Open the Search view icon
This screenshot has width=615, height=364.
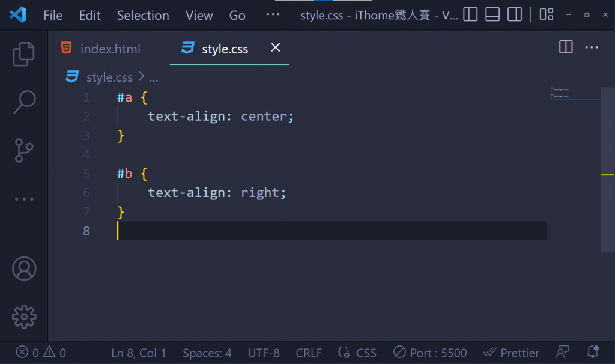24,102
